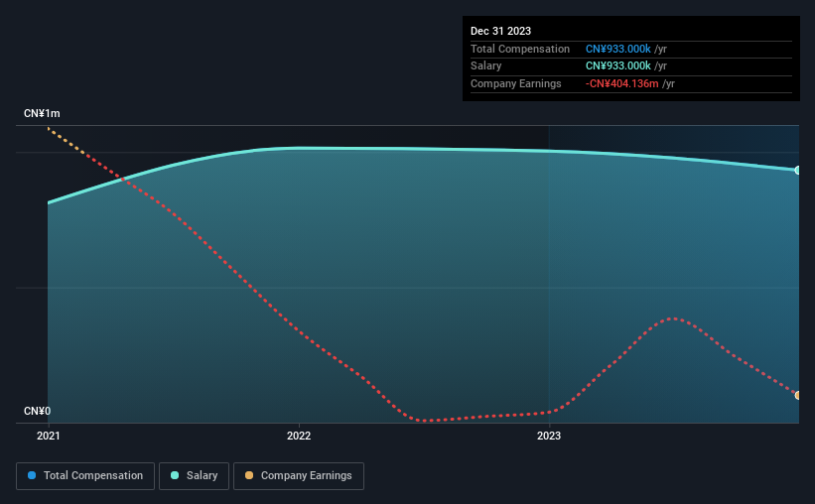This screenshot has height=504, width=815.
Task: Click the Total Compensation CN¥933.000k value
Action: tap(618, 49)
